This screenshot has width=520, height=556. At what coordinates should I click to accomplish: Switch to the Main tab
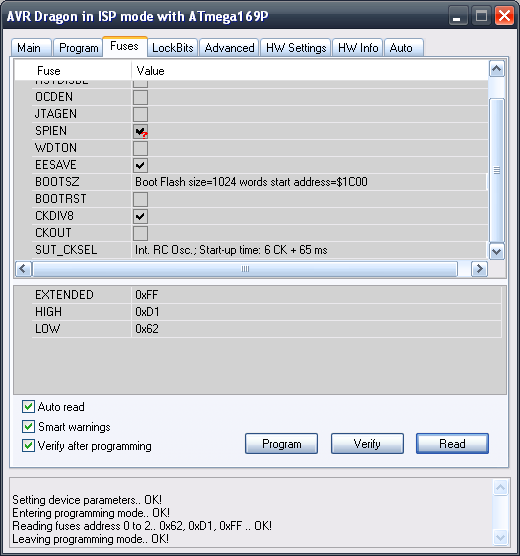31,48
